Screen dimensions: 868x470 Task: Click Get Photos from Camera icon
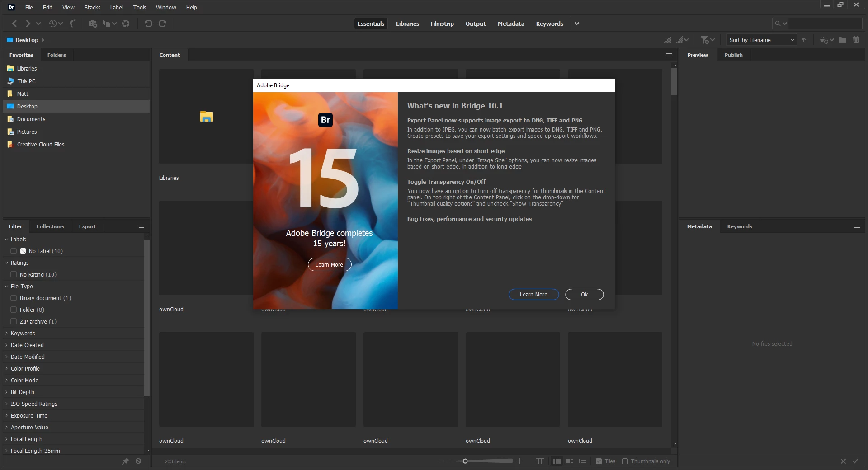93,23
